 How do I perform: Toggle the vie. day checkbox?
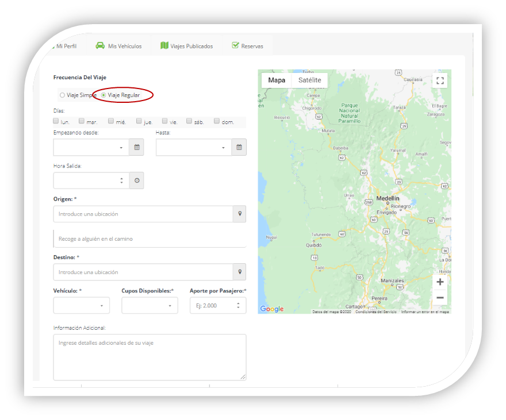coord(165,121)
